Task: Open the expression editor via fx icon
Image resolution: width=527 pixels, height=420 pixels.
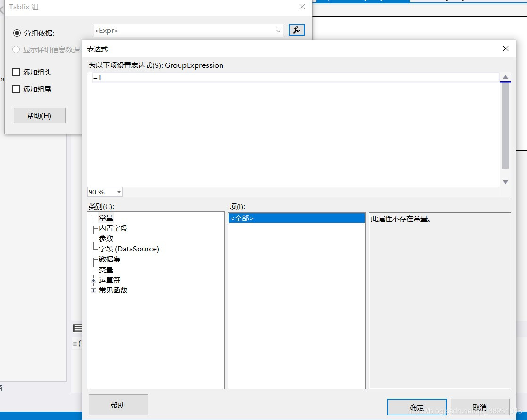Action: pos(296,29)
